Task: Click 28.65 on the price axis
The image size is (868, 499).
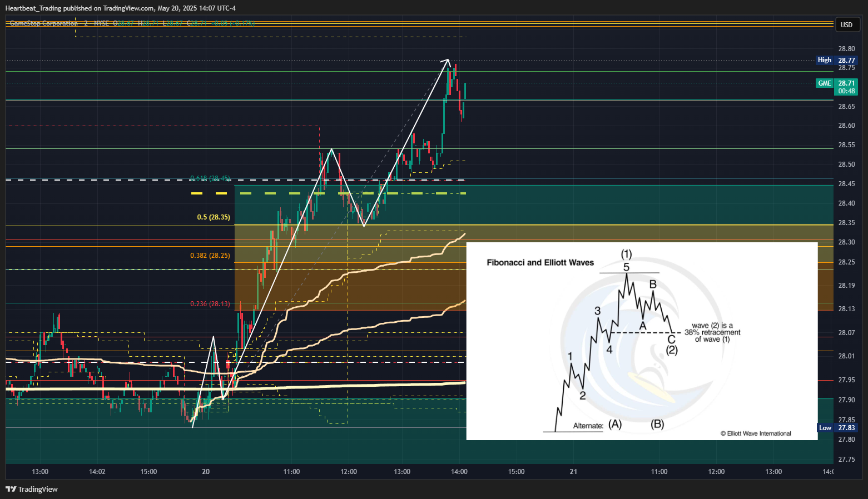Action: tap(846, 106)
